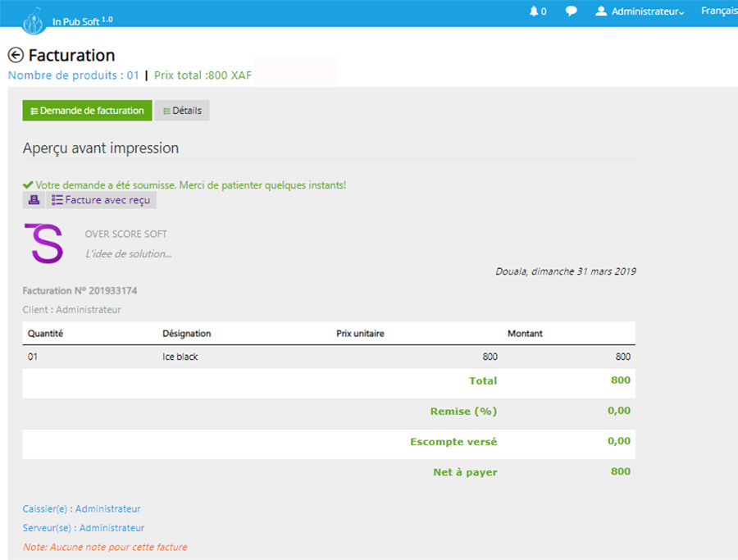The height and width of the screenshot is (560, 738).
Task: Click the 01 quantity cell
Action: (33, 357)
